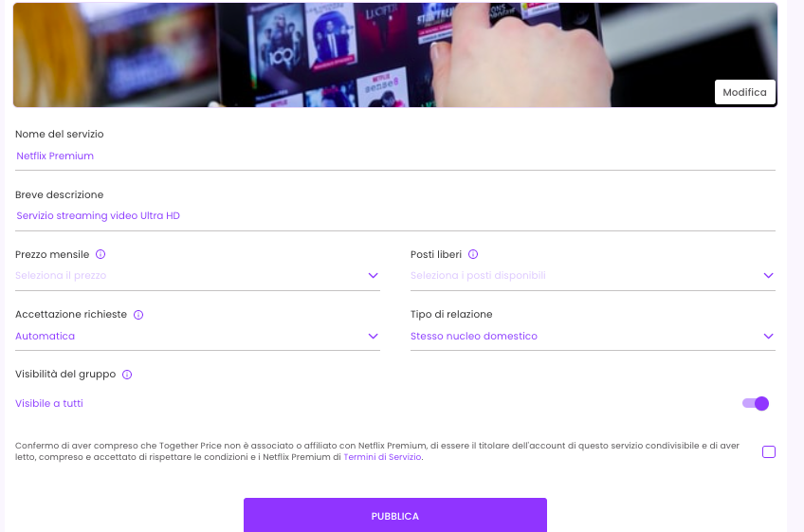804x532 pixels.
Task: Click info icon next to Prezzo mensile
Action: click(100, 254)
